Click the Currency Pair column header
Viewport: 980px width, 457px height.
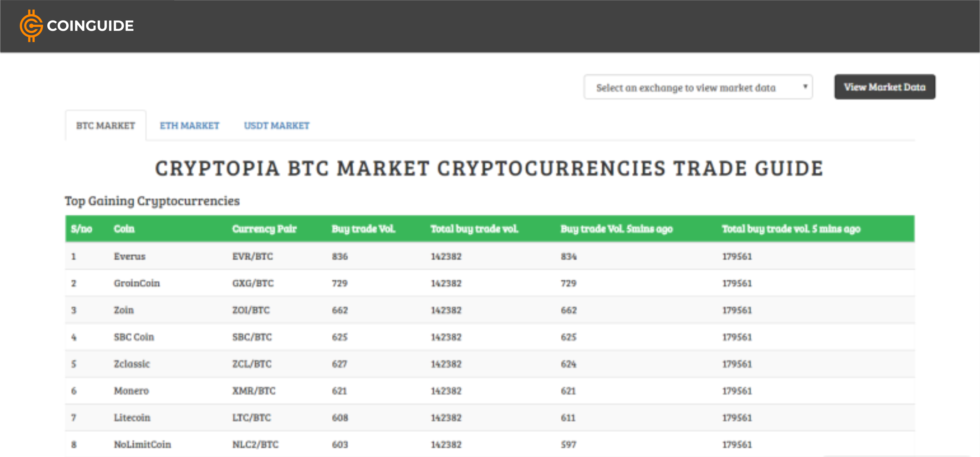coord(264,229)
